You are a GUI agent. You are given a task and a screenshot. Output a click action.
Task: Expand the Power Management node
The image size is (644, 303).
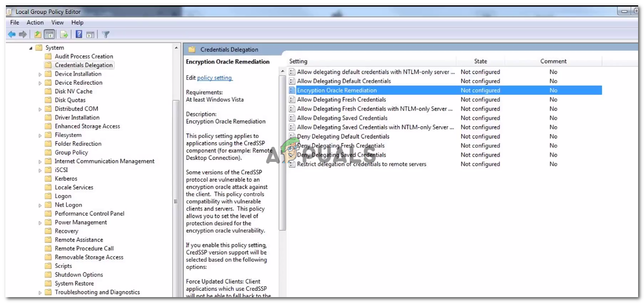click(40, 223)
